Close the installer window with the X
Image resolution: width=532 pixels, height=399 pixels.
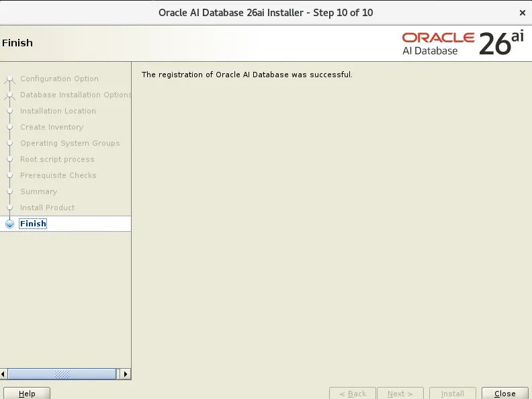[x=522, y=13]
